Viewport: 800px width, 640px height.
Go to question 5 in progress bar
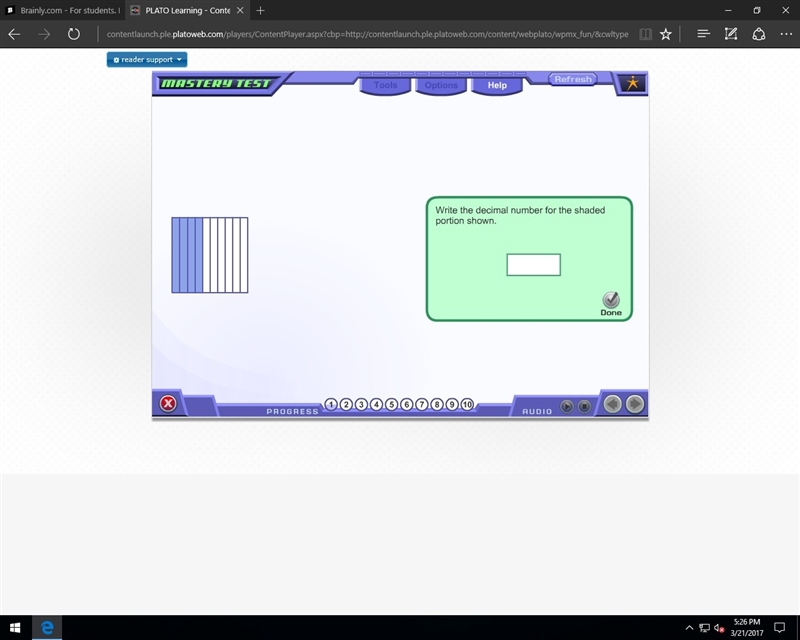coord(391,405)
